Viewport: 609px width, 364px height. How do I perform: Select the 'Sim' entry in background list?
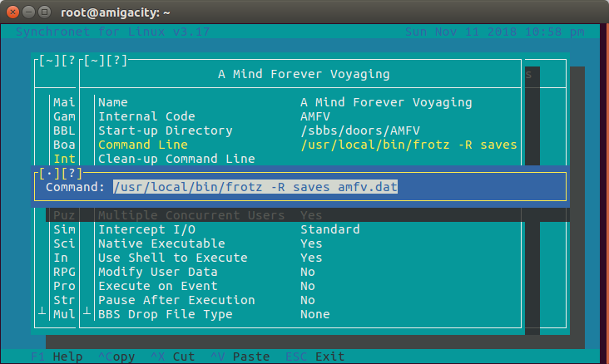[64, 229]
